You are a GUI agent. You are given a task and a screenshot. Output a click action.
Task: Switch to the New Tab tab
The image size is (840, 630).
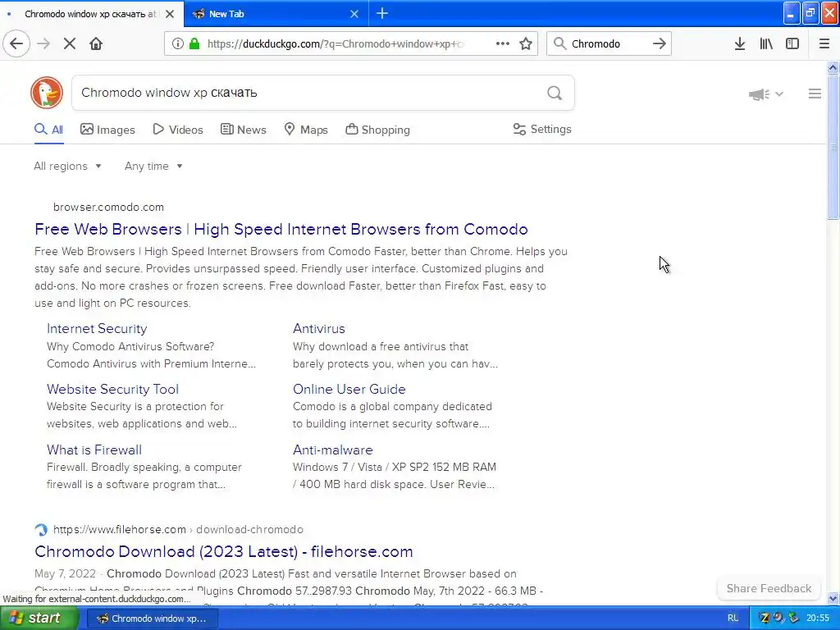pyautogui.click(x=276, y=14)
